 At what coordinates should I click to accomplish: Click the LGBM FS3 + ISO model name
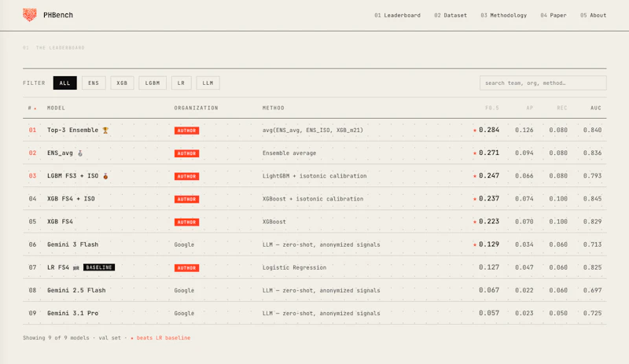click(x=72, y=176)
